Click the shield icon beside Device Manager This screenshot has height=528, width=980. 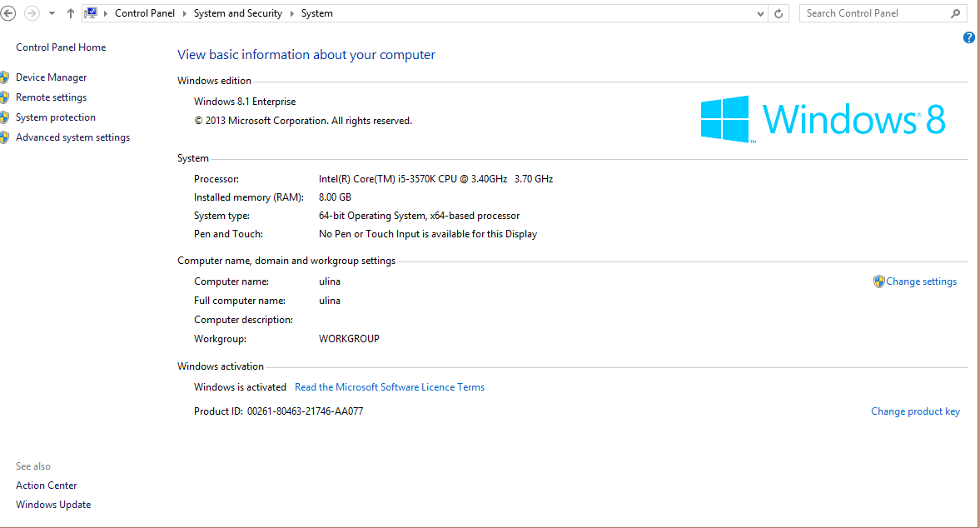4,77
